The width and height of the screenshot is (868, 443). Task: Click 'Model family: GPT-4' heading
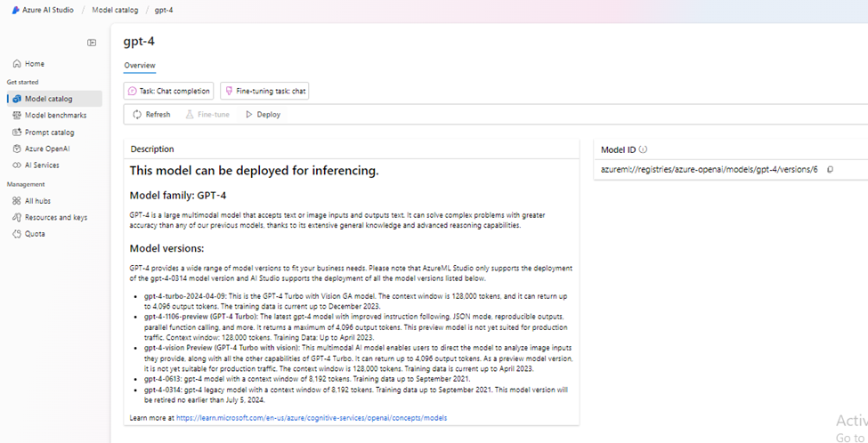(x=178, y=195)
